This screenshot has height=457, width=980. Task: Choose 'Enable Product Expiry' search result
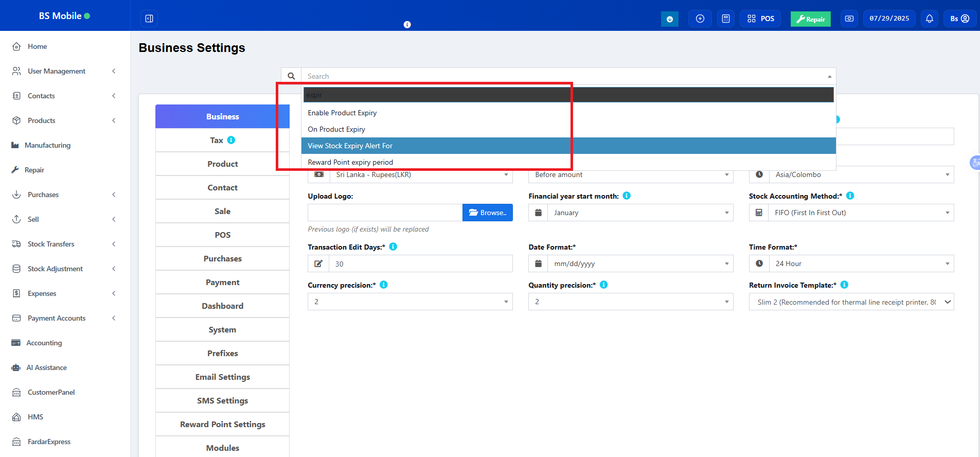pyautogui.click(x=342, y=113)
